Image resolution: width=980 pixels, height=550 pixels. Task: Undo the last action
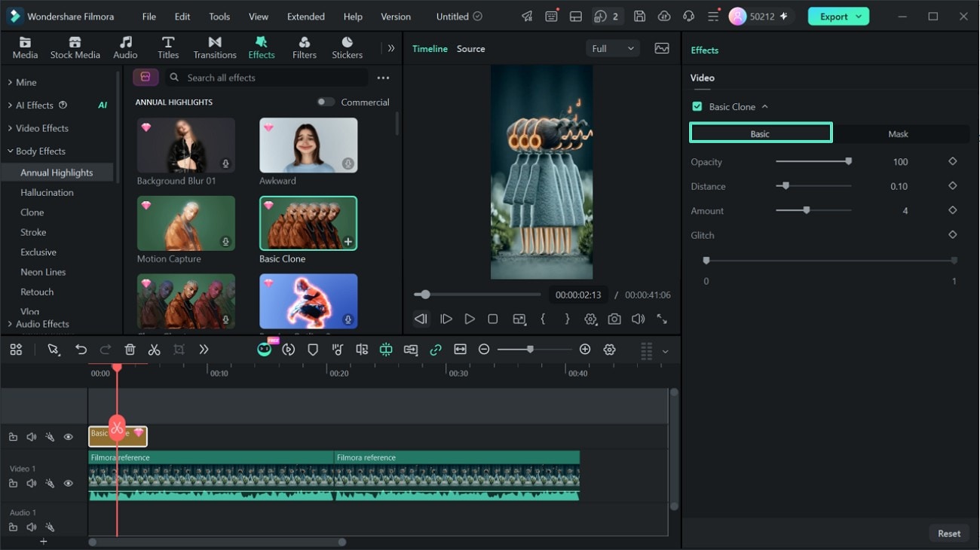tap(81, 350)
